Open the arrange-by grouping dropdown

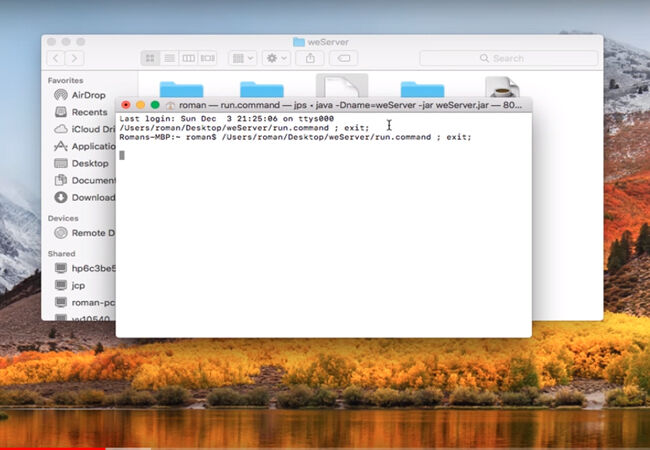click(x=243, y=58)
